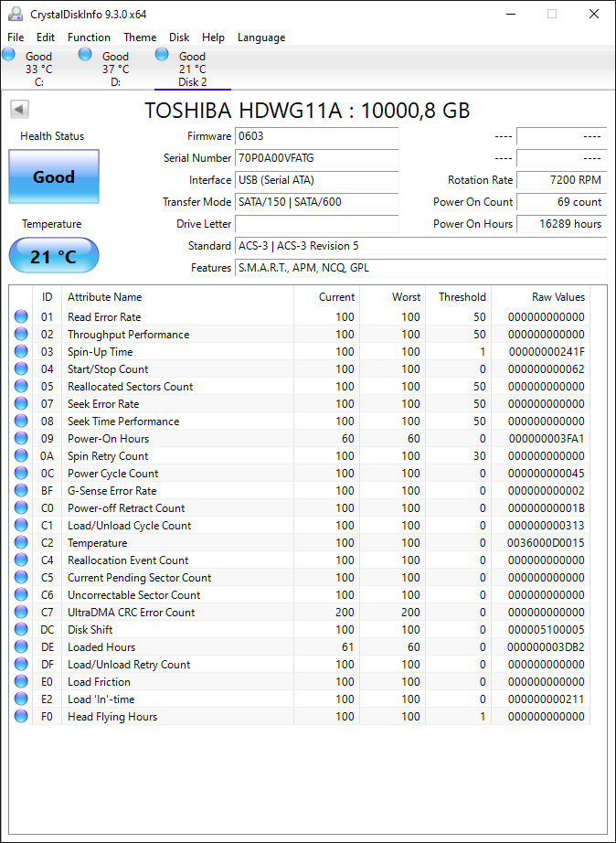Select the Load 'In'-time attribute name
616x843 pixels.
(101, 699)
